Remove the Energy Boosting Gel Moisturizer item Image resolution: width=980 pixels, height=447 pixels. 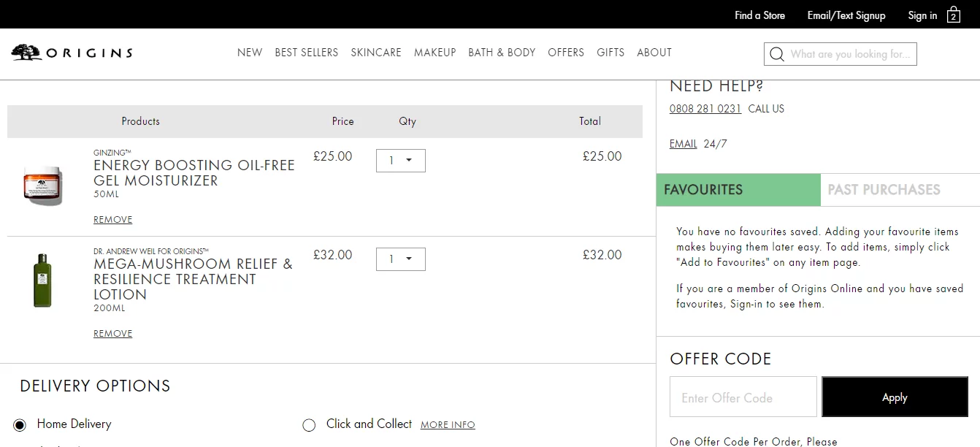click(113, 220)
